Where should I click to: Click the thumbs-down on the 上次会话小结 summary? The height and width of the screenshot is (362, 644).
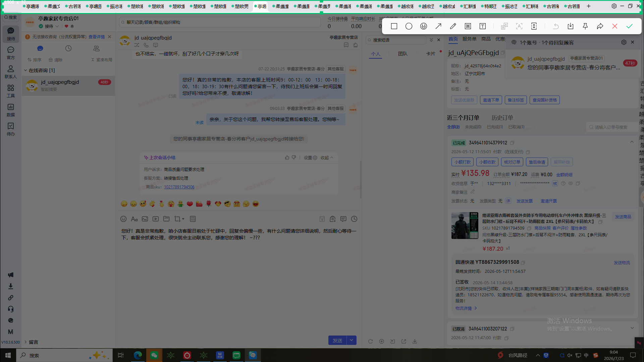pyautogui.click(x=294, y=158)
